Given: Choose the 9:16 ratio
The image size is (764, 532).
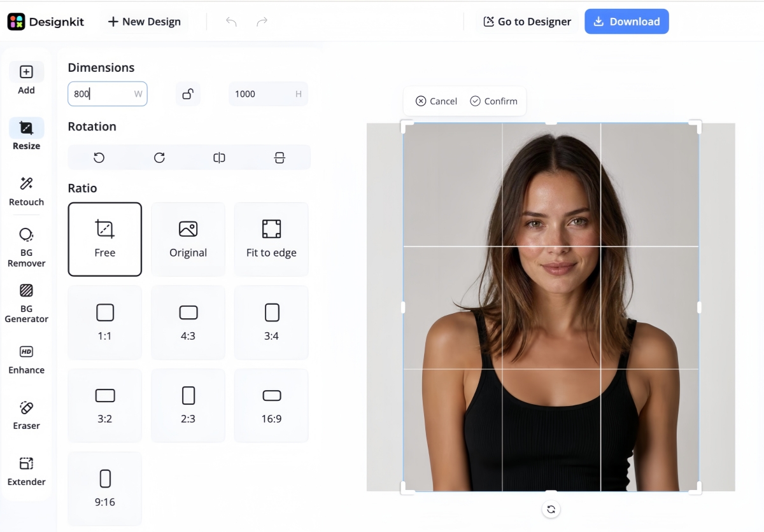Looking at the screenshot, I should pyautogui.click(x=105, y=489).
